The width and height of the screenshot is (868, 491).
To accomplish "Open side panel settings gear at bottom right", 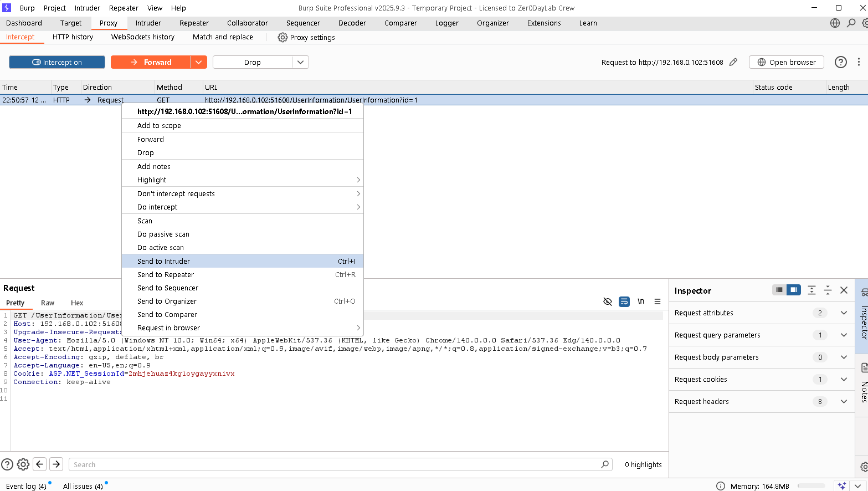I will 864,467.
